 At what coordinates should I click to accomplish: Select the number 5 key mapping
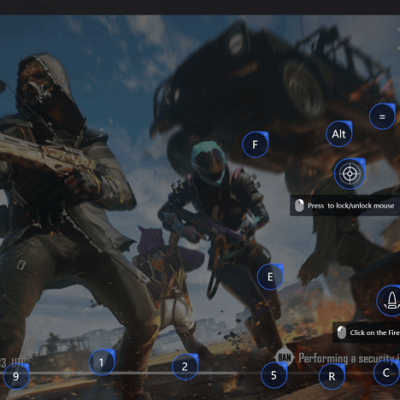[274, 375]
